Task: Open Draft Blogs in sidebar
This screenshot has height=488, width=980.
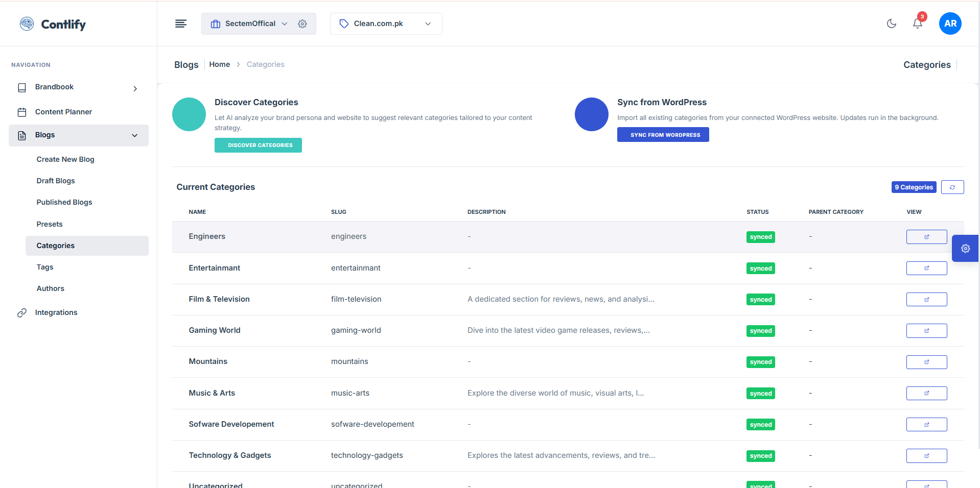Action: pyautogui.click(x=56, y=181)
